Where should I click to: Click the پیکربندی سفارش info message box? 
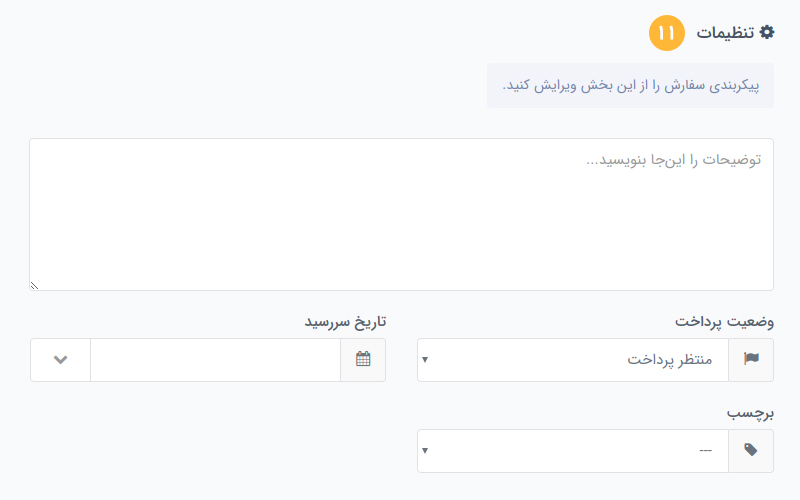click(630, 85)
